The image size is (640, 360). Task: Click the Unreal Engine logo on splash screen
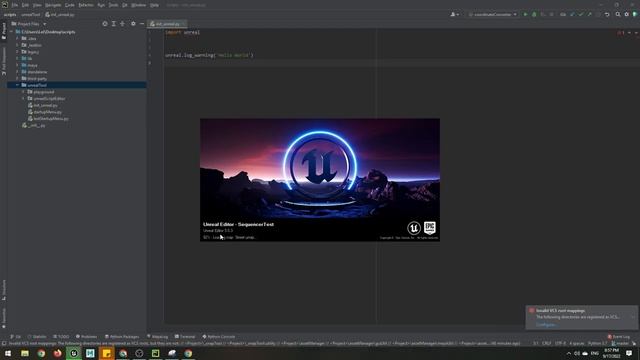(x=413, y=228)
